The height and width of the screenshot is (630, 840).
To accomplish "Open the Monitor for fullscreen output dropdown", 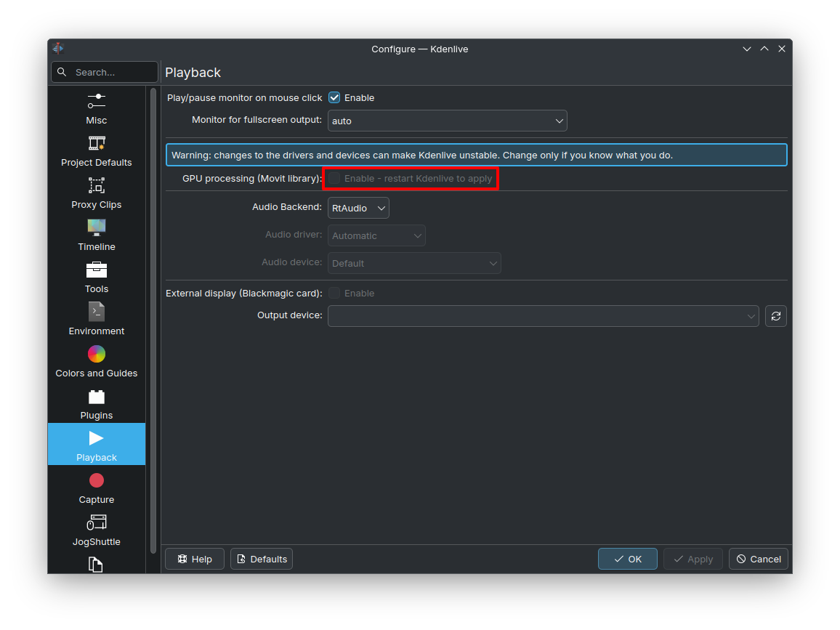I will (448, 121).
